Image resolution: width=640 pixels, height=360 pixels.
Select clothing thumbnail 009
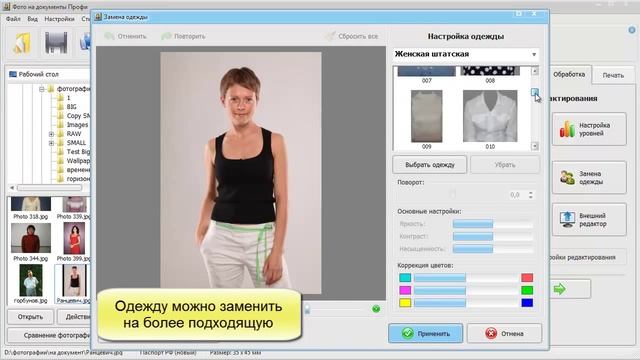426,116
